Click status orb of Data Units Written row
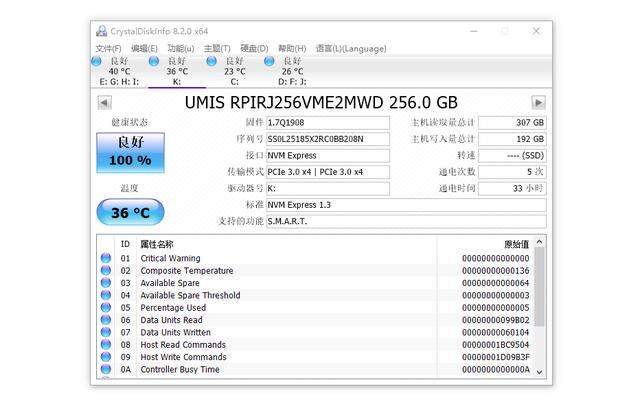640x404 pixels. pyautogui.click(x=106, y=332)
